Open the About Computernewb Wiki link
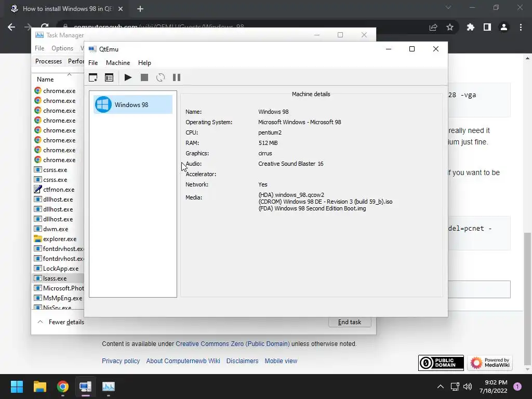532x399 pixels. (x=183, y=361)
